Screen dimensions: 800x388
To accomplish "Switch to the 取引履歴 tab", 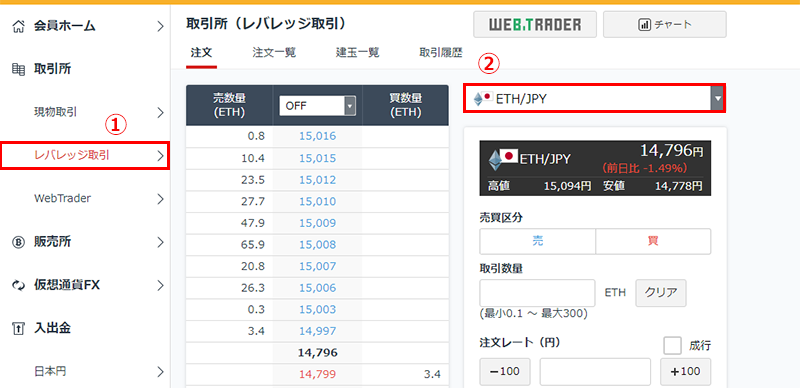I will [441, 53].
